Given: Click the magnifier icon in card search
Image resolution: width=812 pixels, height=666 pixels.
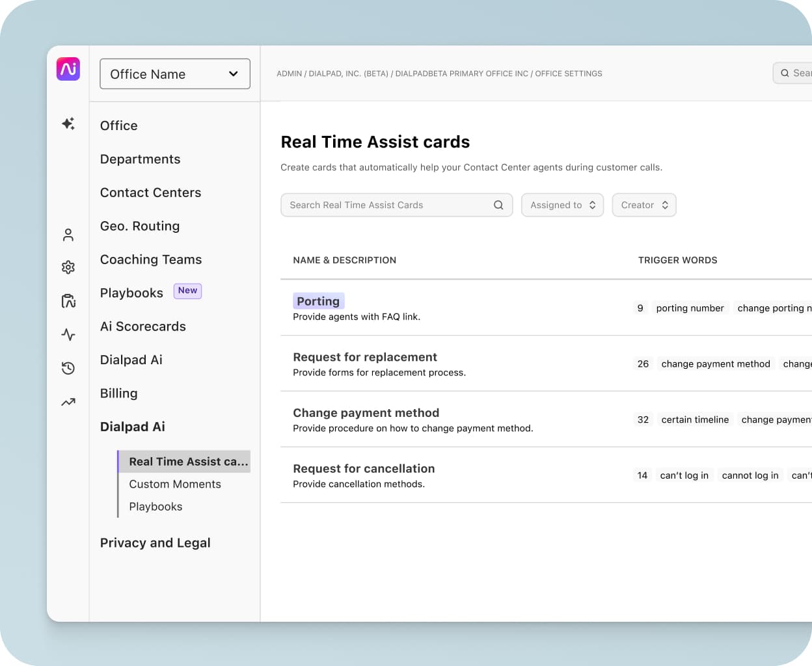Looking at the screenshot, I should [498, 205].
